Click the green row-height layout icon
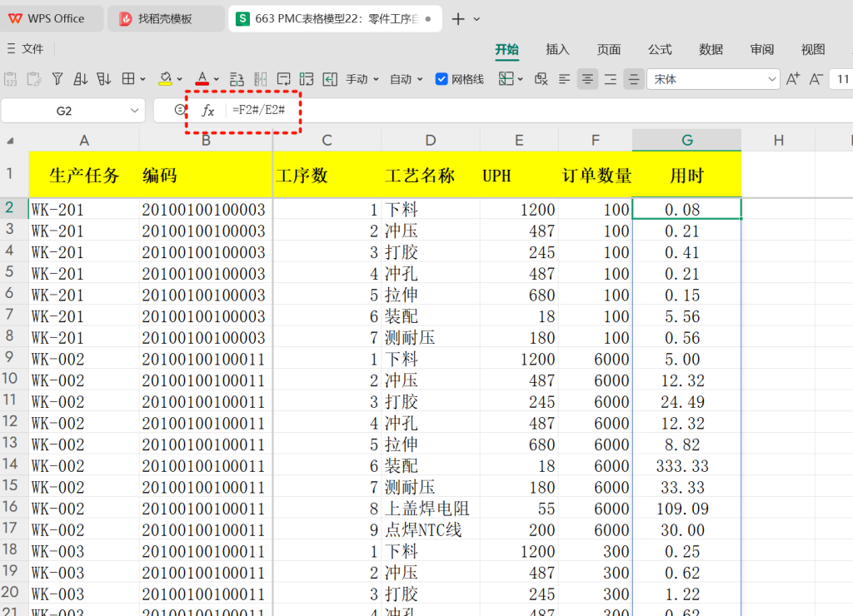The height and width of the screenshot is (616, 853). point(307,79)
